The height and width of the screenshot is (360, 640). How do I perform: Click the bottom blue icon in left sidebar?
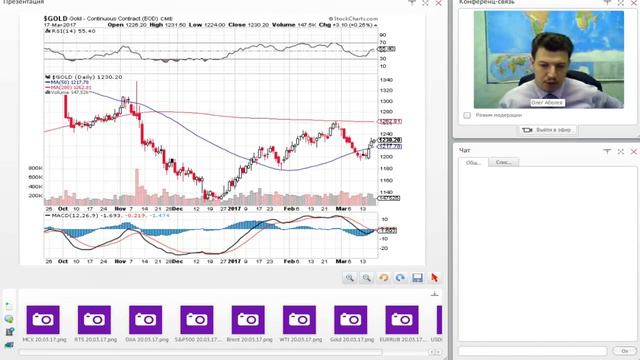(9, 345)
